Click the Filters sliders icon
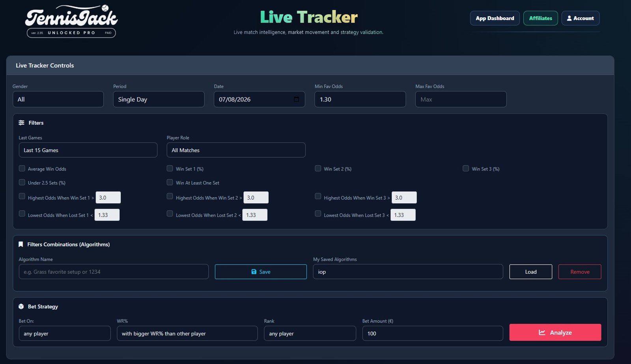Image resolution: width=631 pixels, height=364 pixels. 21,123
